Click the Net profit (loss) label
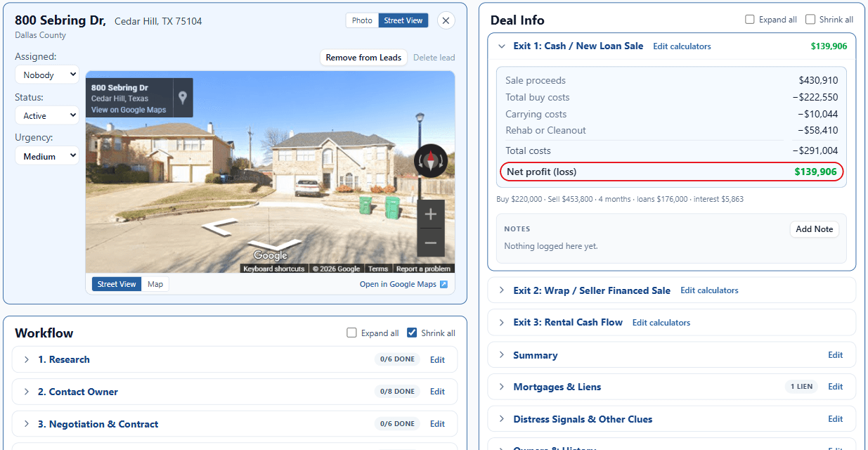Image resolution: width=868 pixels, height=450 pixels. pos(541,172)
